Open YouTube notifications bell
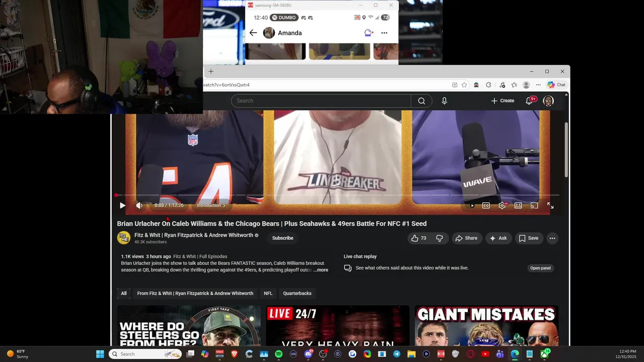 [529, 101]
